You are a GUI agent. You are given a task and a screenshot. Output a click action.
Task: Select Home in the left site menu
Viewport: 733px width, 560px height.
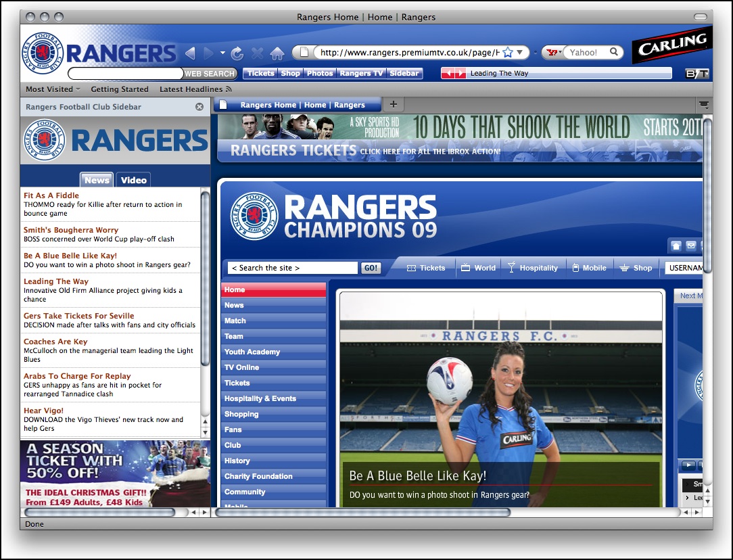[273, 290]
